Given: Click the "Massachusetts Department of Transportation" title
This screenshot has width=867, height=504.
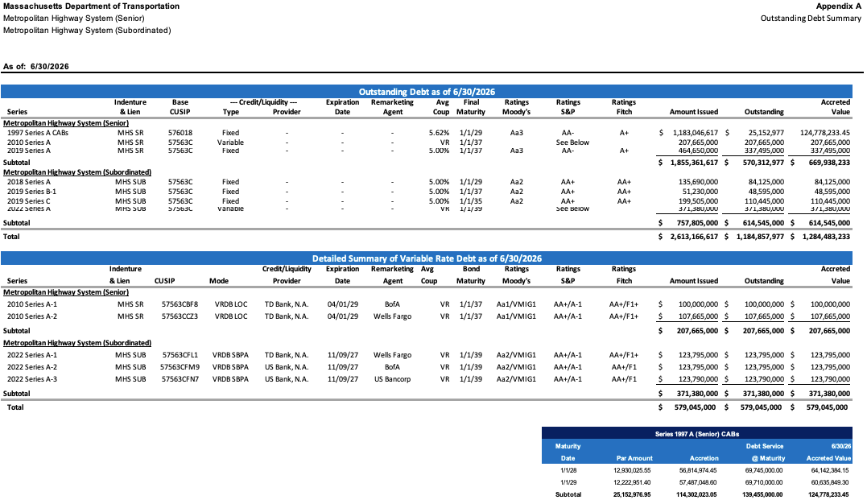Looking at the screenshot, I should click(91, 6).
